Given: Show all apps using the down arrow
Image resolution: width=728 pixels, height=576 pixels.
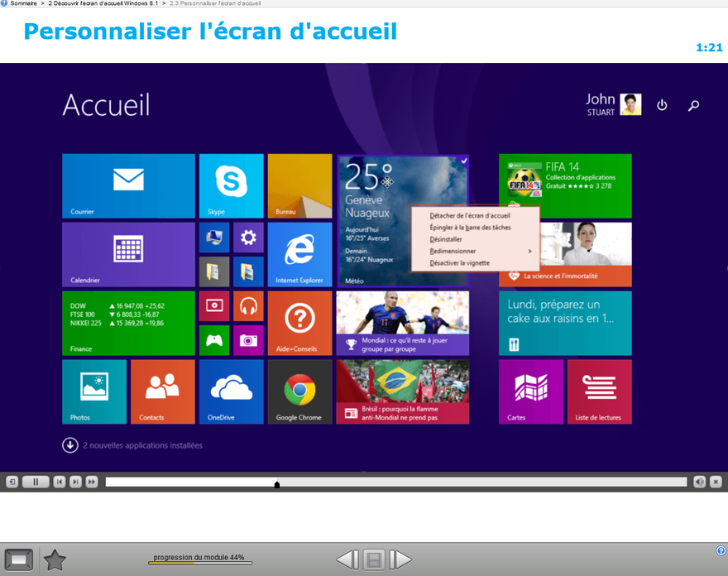Looking at the screenshot, I should [70, 445].
